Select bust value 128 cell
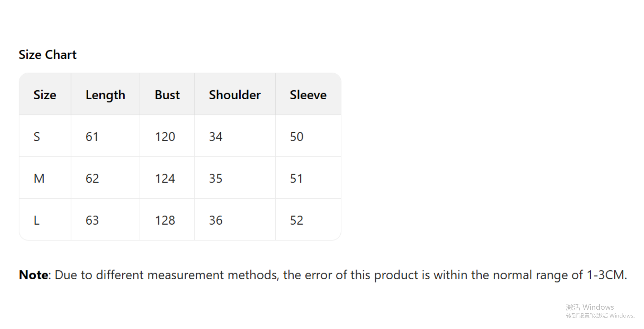The image size is (644, 329). (x=165, y=220)
